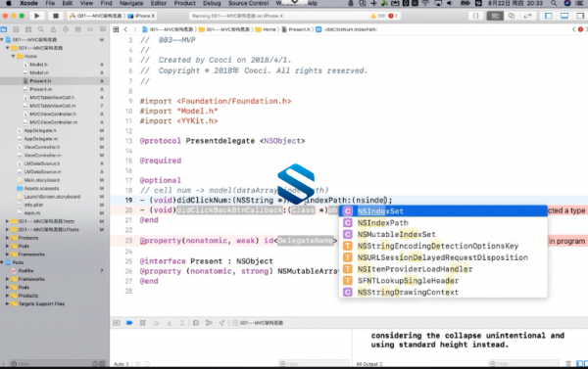Open the Issue navigator warning icon

(x=53, y=29)
